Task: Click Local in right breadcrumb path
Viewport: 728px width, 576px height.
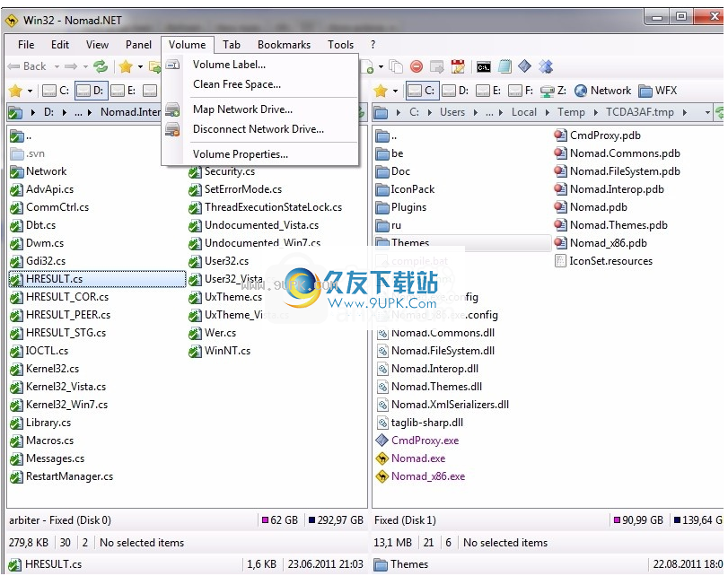Action: click(x=523, y=112)
